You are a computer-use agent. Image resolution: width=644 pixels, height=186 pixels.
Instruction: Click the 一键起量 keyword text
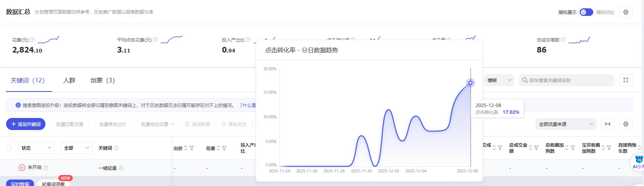point(108,168)
